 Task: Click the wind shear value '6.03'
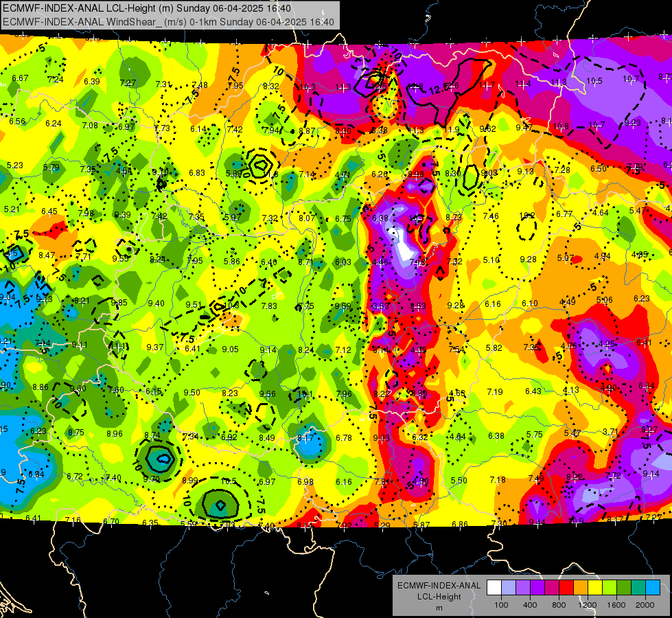343,262
